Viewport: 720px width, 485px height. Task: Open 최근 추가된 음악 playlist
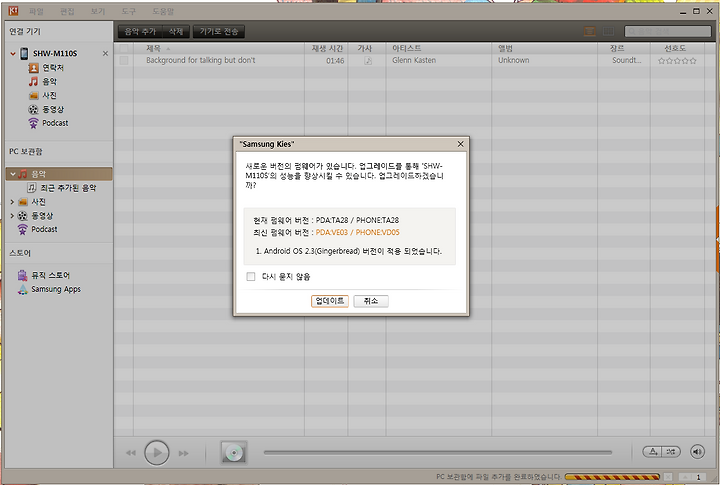68,188
